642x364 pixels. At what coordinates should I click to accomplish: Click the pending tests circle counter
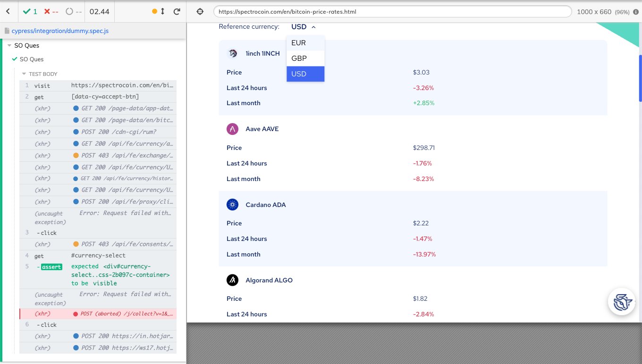pos(73,11)
